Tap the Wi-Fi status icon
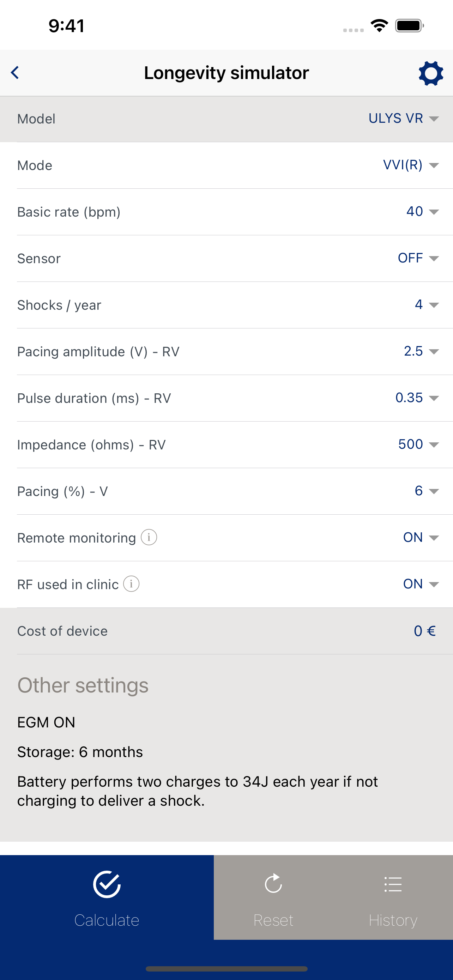Image resolution: width=453 pixels, height=980 pixels. click(379, 25)
